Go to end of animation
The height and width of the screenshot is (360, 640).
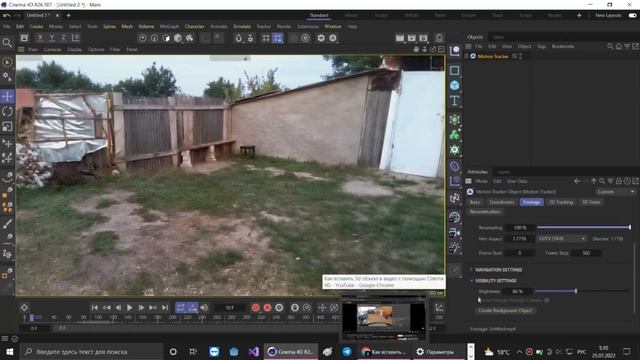(x=165, y=307)
